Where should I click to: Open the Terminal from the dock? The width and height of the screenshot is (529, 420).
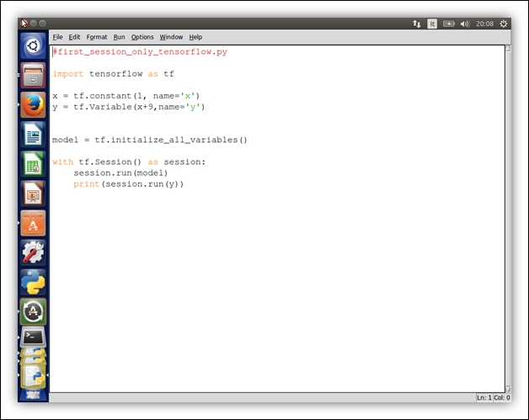pos(33,337)
